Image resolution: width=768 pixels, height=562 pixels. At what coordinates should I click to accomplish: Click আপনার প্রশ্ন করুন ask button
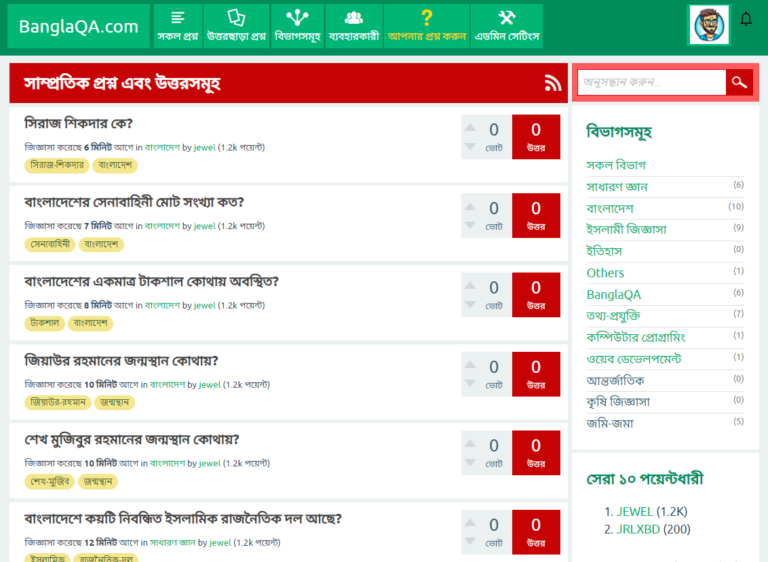(427, 26)
